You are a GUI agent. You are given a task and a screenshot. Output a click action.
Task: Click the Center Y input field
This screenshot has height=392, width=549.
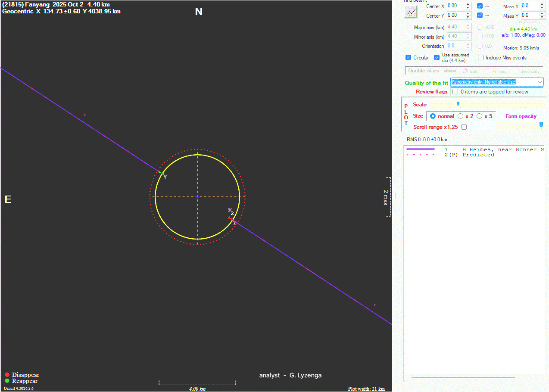[x=455, y=16]
